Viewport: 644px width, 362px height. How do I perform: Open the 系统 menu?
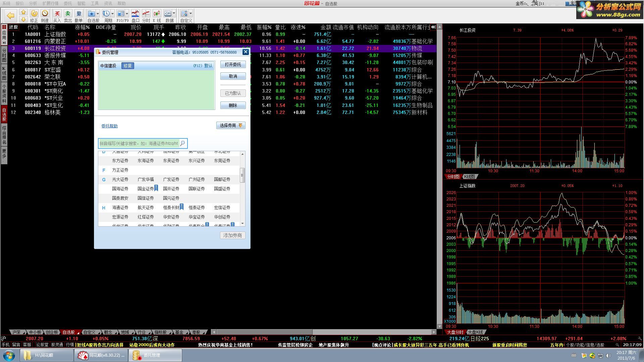pyautogui.click(x=6, y=3)
